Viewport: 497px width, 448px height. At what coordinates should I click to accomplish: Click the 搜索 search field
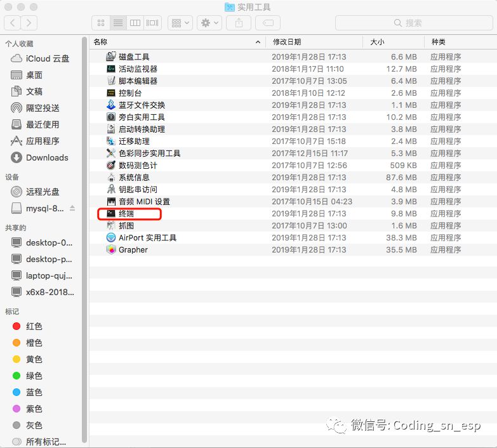[414, 23]
